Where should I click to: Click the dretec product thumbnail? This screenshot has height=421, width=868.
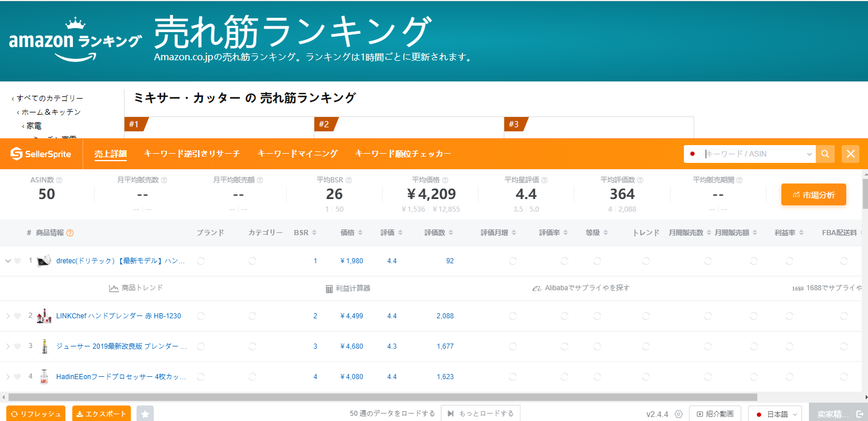45,261
